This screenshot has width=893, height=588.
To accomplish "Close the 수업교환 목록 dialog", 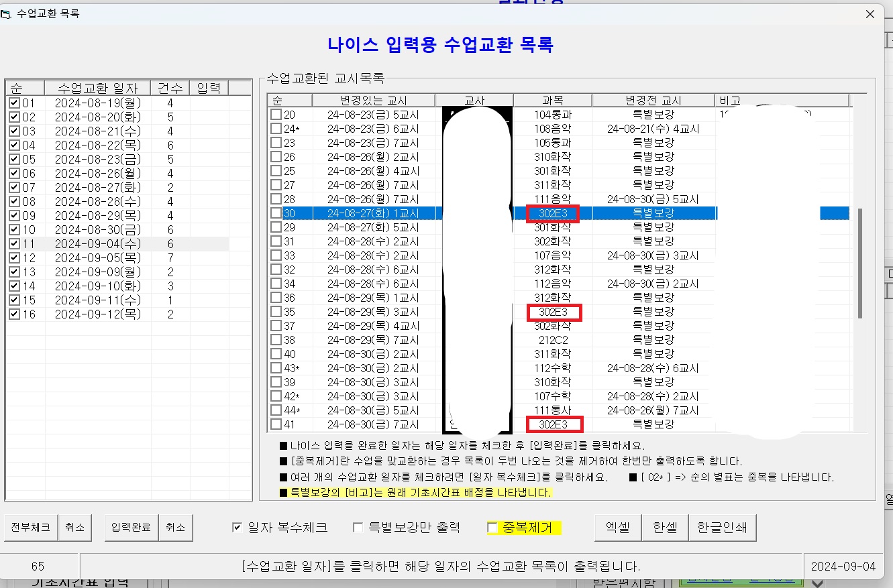I will point(870,13).
